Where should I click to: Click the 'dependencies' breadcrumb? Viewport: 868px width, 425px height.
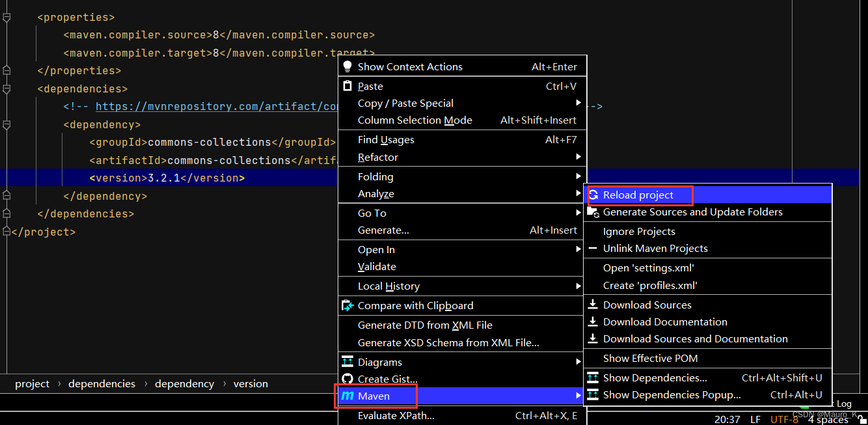click(102, 384)
